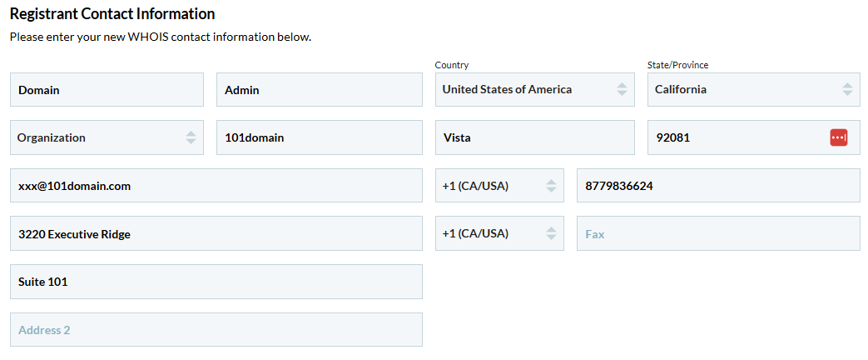Click the 101domain organization name field
This screenshot has height=360, width=868.
[x=319, y=137]
